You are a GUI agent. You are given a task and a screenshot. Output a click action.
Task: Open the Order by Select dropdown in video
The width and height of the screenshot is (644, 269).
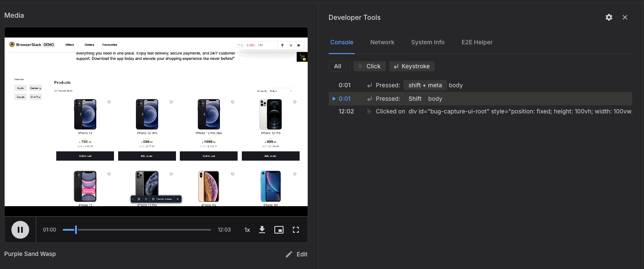tap(280, 91)
